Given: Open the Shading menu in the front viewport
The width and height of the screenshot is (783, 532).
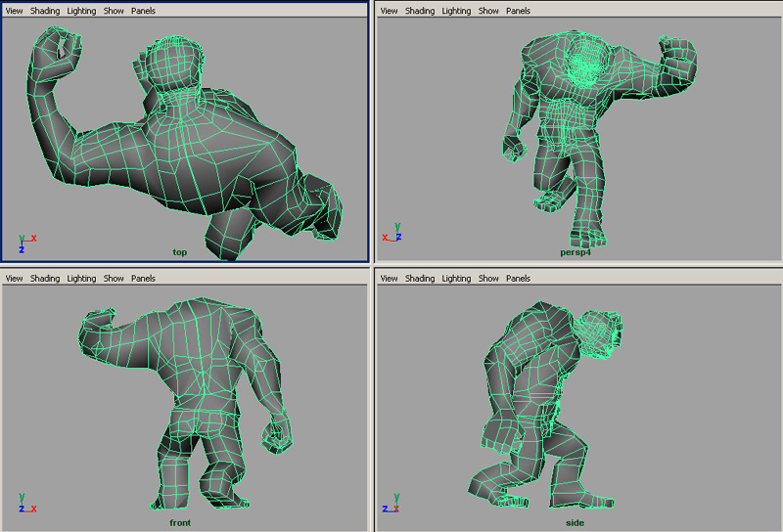Looking at the screenshot, I should (45, 279).
